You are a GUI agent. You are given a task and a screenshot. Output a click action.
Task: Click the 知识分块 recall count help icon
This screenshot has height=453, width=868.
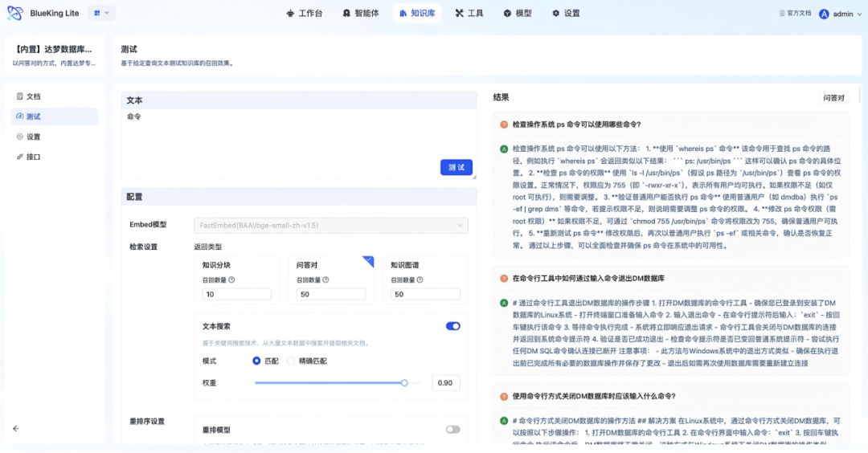point(232,280)
